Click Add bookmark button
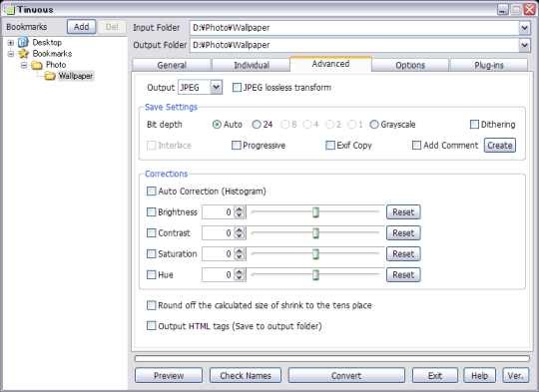The image size is (539, 392). coord(82,27)
